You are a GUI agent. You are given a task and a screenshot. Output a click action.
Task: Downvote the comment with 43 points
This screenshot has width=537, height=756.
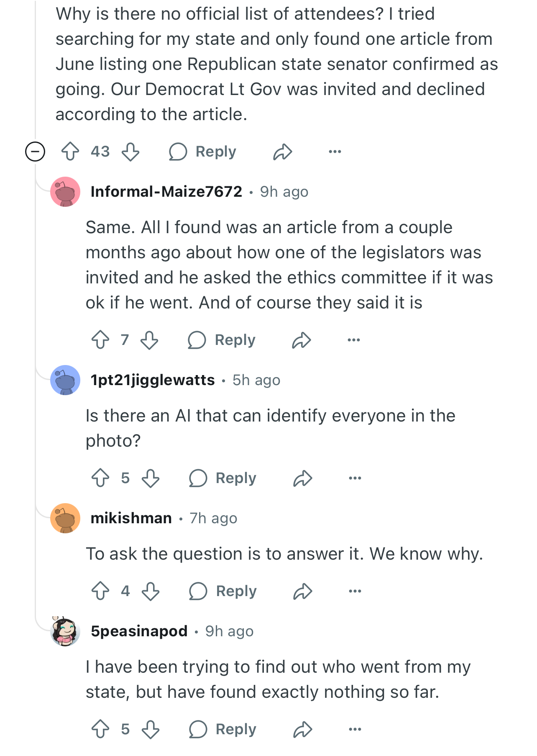pyautogui.click(x=130, y=152)
